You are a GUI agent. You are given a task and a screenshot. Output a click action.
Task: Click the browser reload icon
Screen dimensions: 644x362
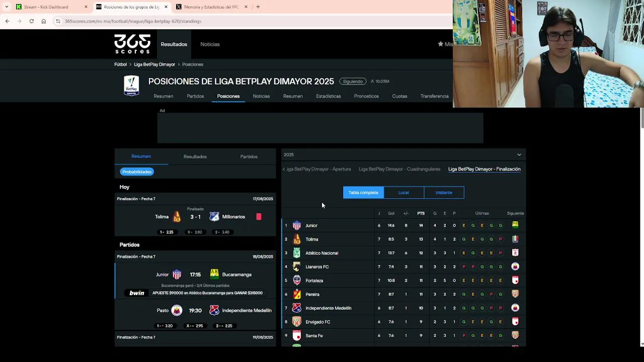(x=31, y=21)
